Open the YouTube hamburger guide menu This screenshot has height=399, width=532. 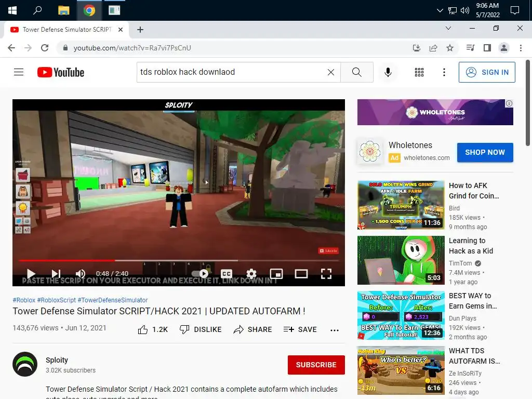coord(19,72)
